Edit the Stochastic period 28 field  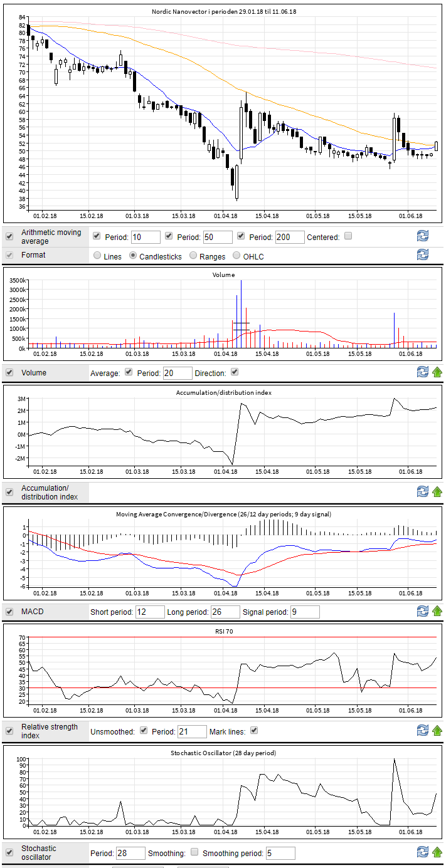click(x=130, y=853)
